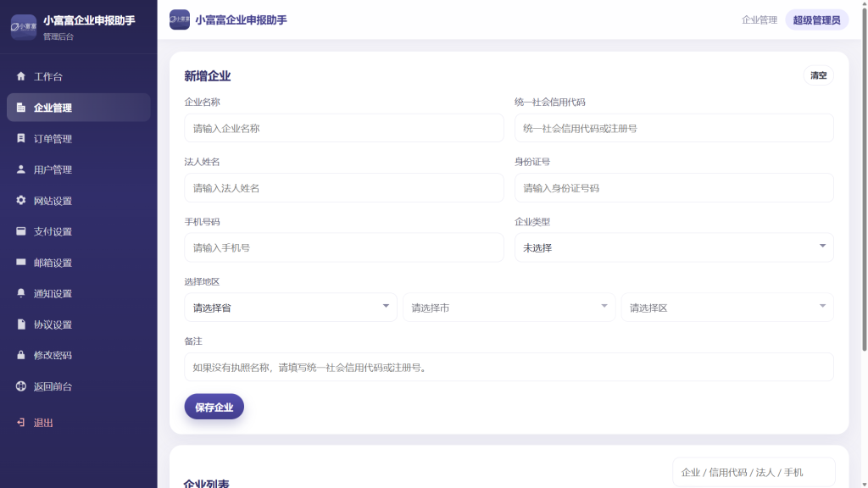Open 通知设置 menu label

click(53, 294)
